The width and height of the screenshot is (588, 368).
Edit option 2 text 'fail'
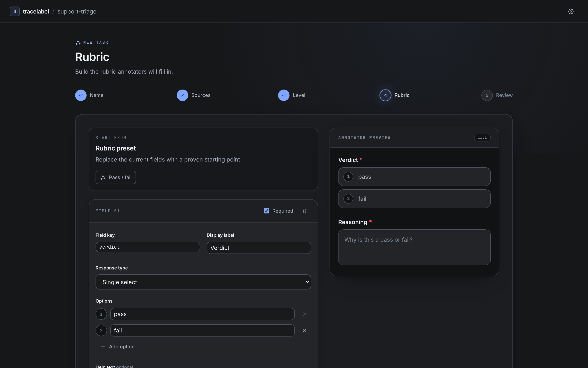pos(202,330)
